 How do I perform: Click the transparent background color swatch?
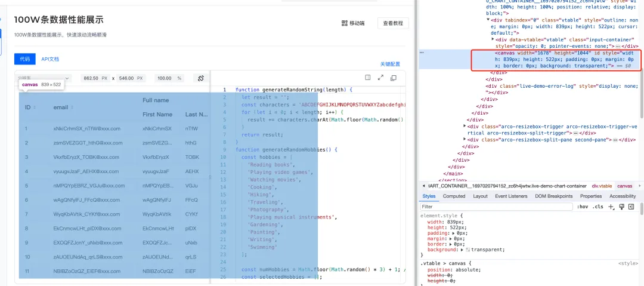click(467, 250)
